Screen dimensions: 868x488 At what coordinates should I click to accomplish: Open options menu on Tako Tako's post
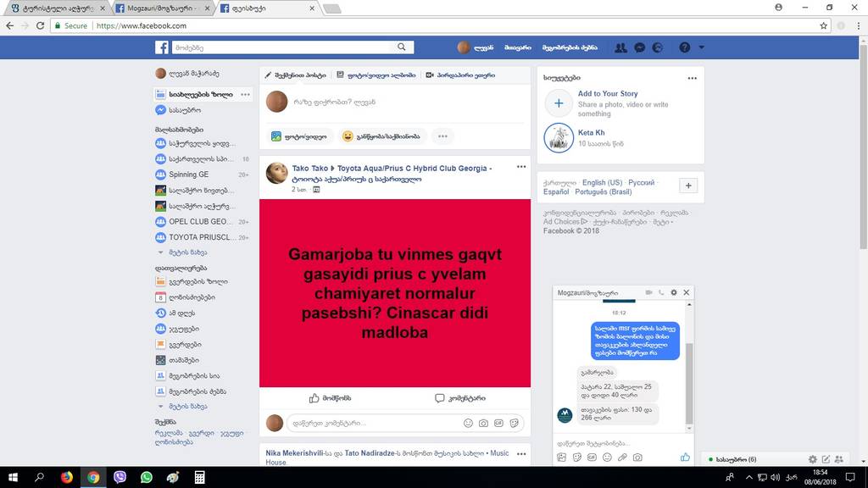[x=520, y=166]
